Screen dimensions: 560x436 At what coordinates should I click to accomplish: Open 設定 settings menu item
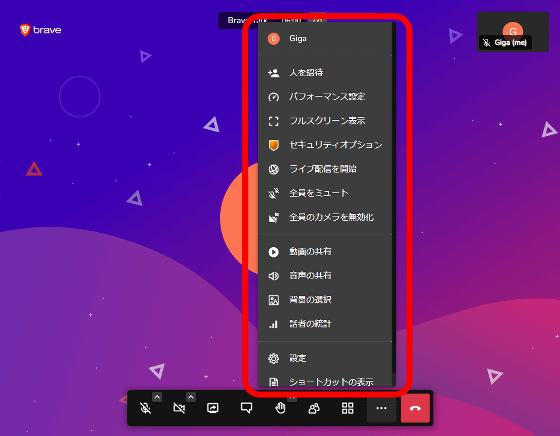pos(325,358)
